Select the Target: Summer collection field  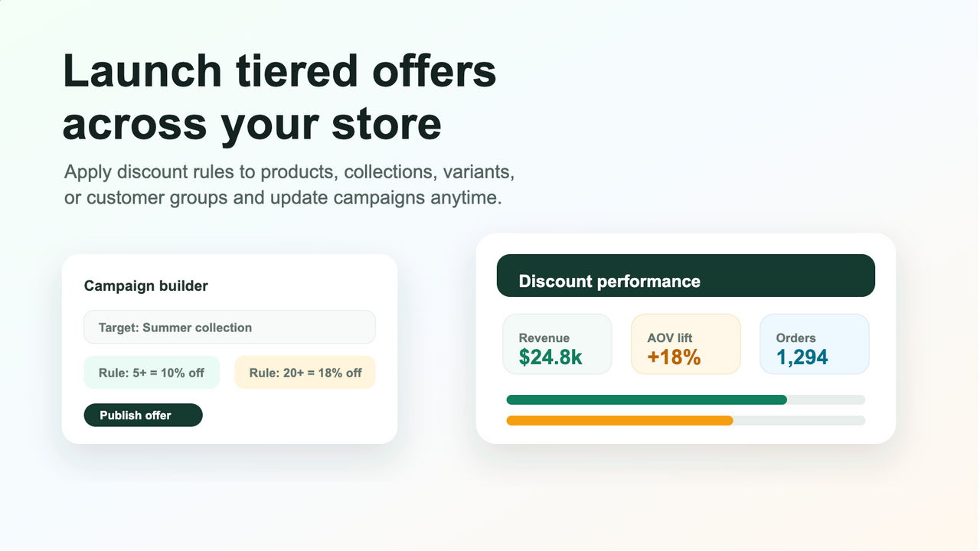pos(230,327)
